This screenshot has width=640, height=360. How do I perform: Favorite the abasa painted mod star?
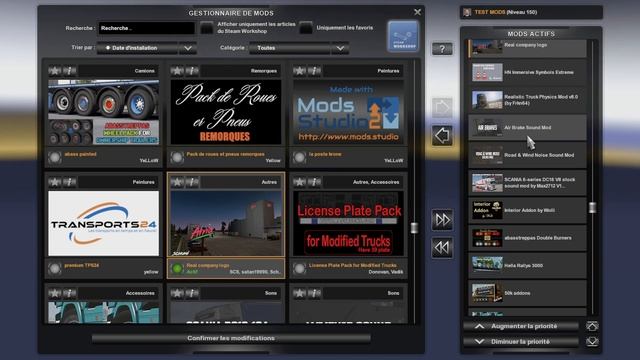[55, 71]
